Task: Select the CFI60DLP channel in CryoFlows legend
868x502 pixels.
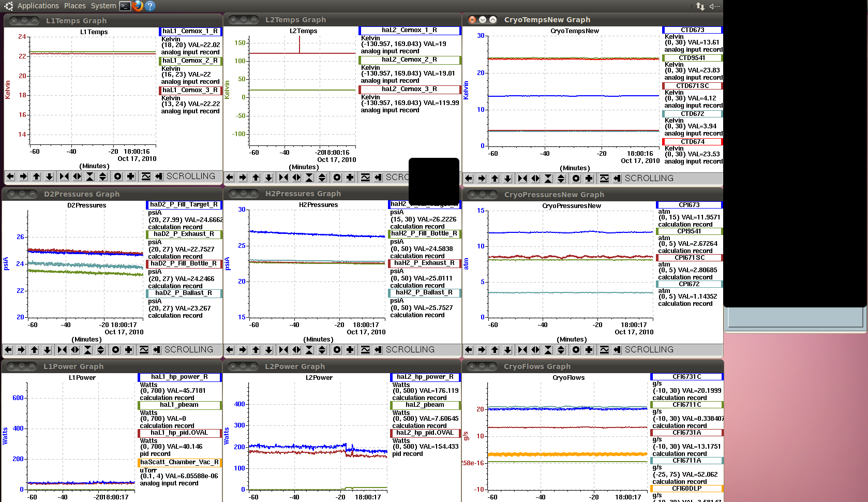Action: click(687, 489)
